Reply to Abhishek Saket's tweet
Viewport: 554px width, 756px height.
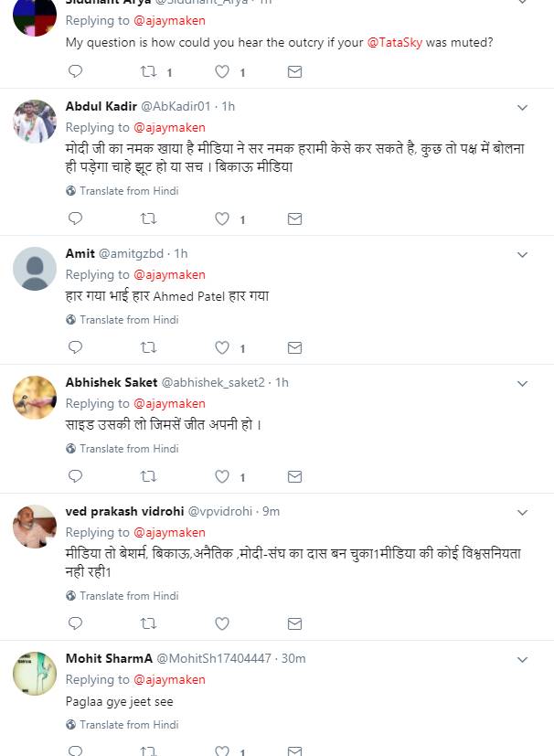pyautogui.click(x=76, y=476)
